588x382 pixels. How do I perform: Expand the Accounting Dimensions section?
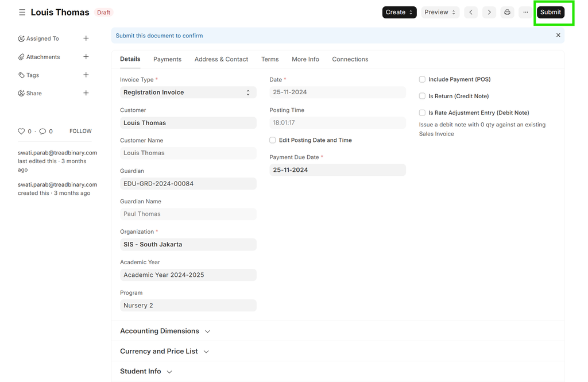[x=165, y=331]
